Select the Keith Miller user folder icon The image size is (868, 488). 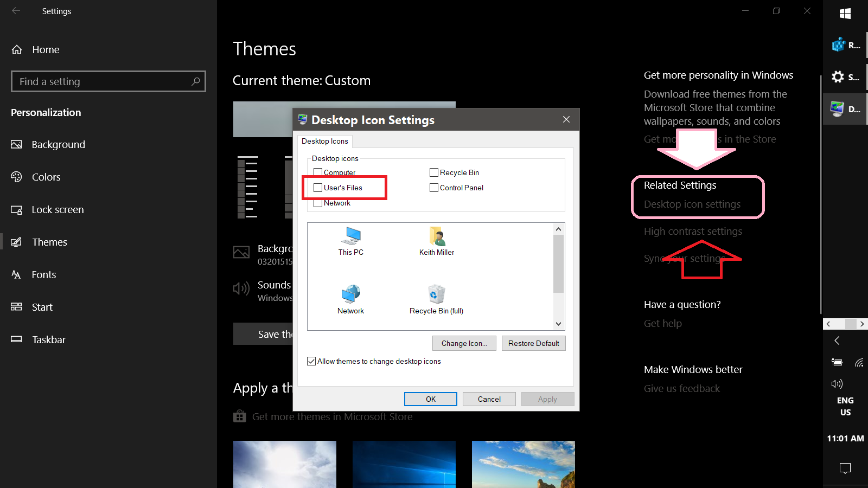pos(437,242)
